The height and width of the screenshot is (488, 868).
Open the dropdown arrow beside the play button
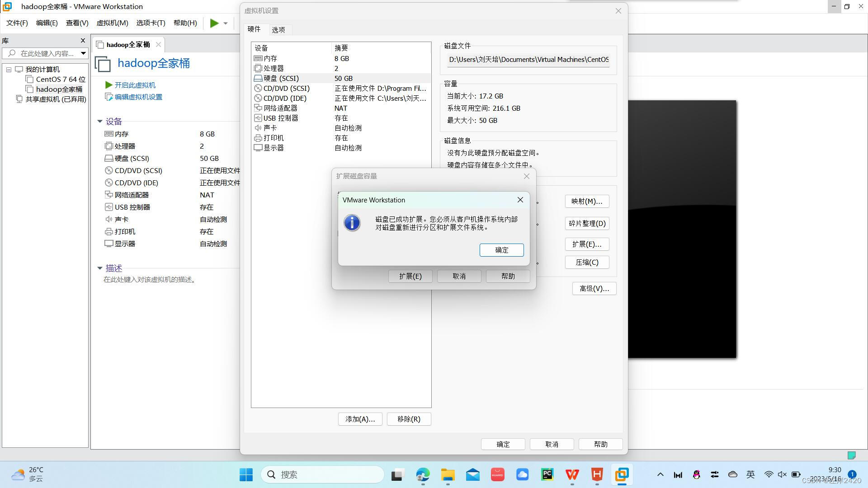[226, 23]
